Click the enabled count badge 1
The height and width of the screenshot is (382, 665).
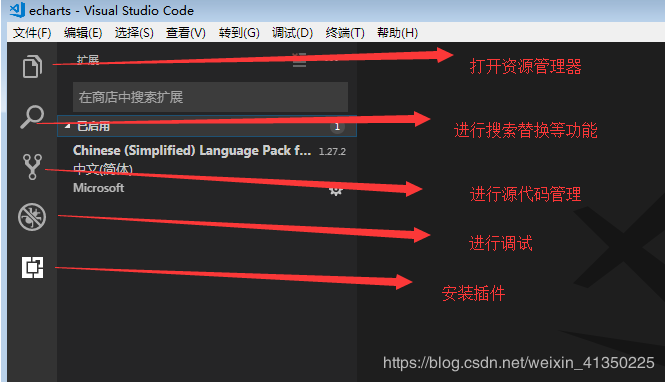pyautogui.click(x=337, y=127)
